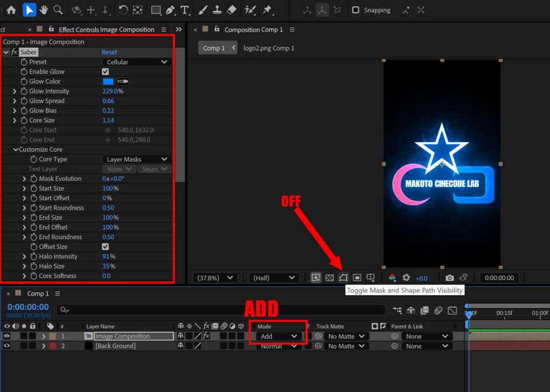Select the Puppet Pin tool
This screenshot has width=550, height=392.
point(267,10)
